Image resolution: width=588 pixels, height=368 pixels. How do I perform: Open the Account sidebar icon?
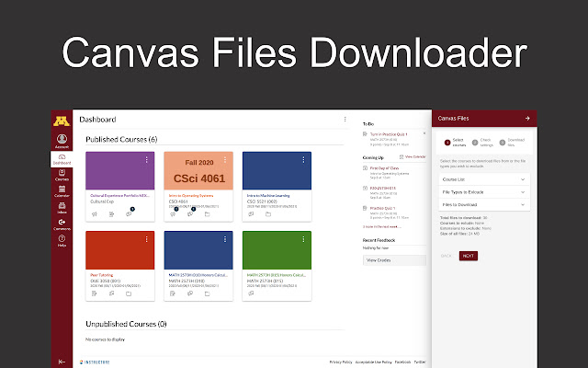(x=62, y=142)
